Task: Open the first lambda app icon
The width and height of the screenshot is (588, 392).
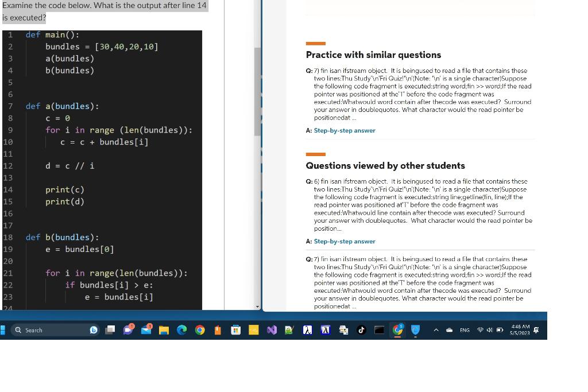Action: coord(307,330)
